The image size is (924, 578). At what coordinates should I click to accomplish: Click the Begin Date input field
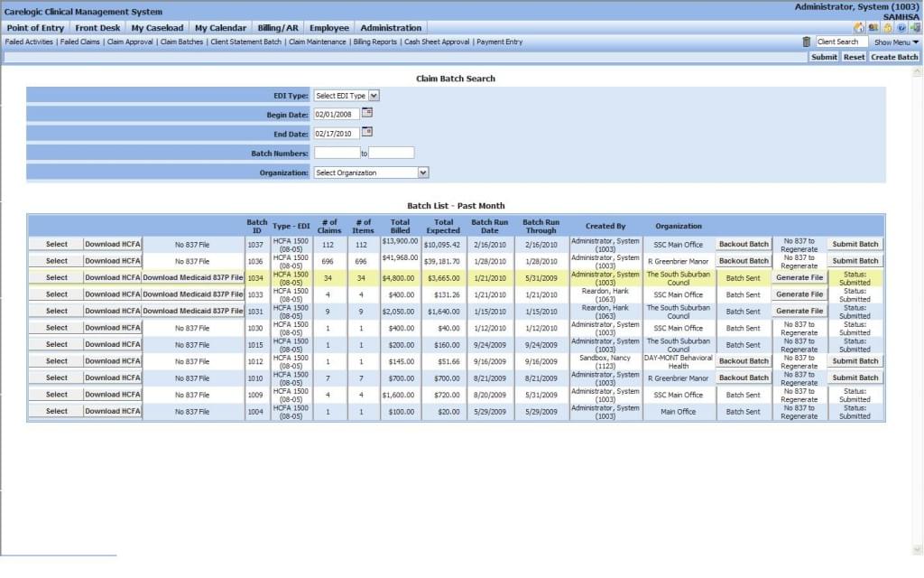point(337,115)
